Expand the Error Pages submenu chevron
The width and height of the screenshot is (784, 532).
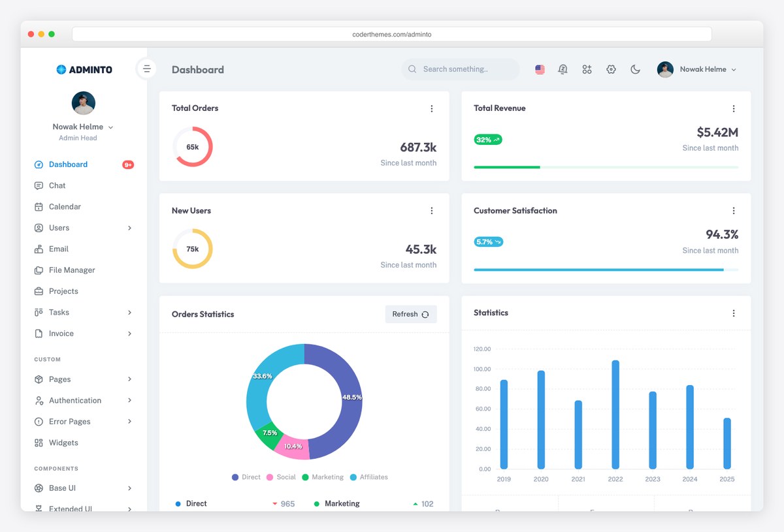[x=129, y=422]
